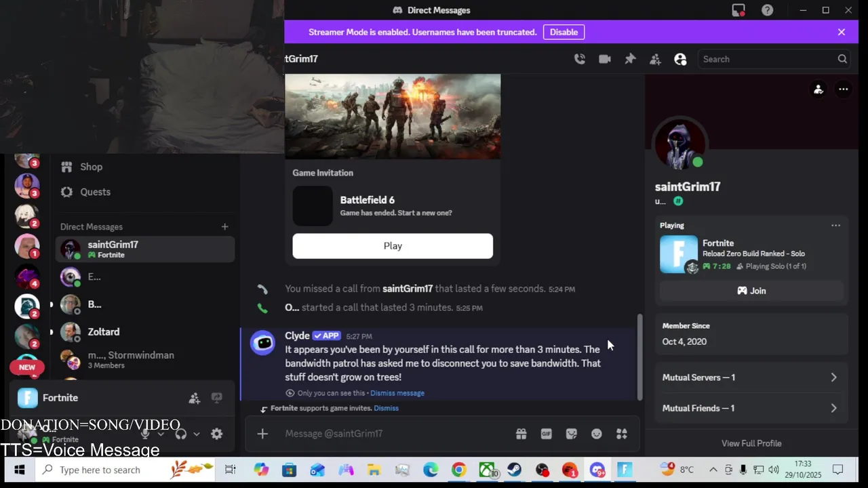Click the Windows taskbar search box

125,470
